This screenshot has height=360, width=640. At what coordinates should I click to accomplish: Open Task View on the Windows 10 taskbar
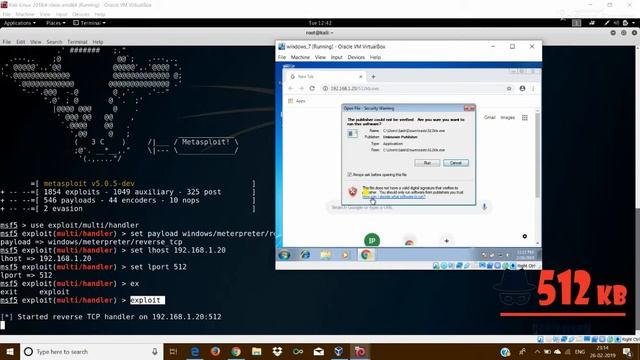coord(173,351)
